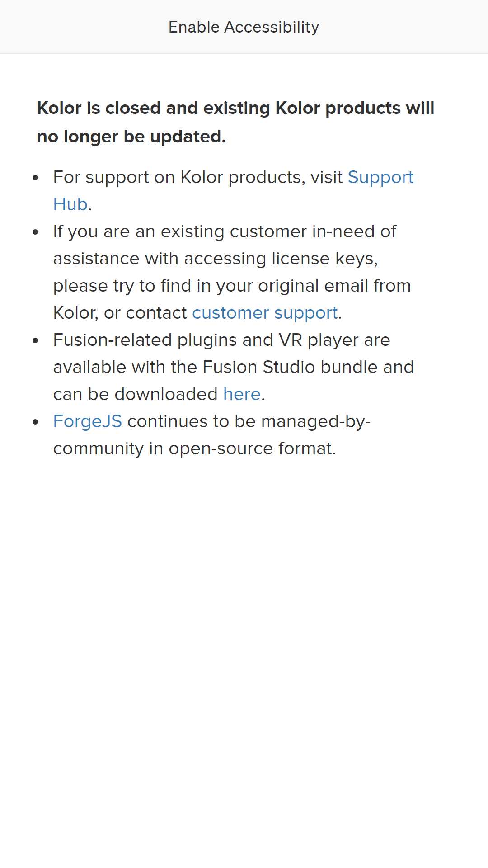The width and height of the screenshot is (488, 868).
Task: Click the Enable Accessibility button
Action: 244,27
